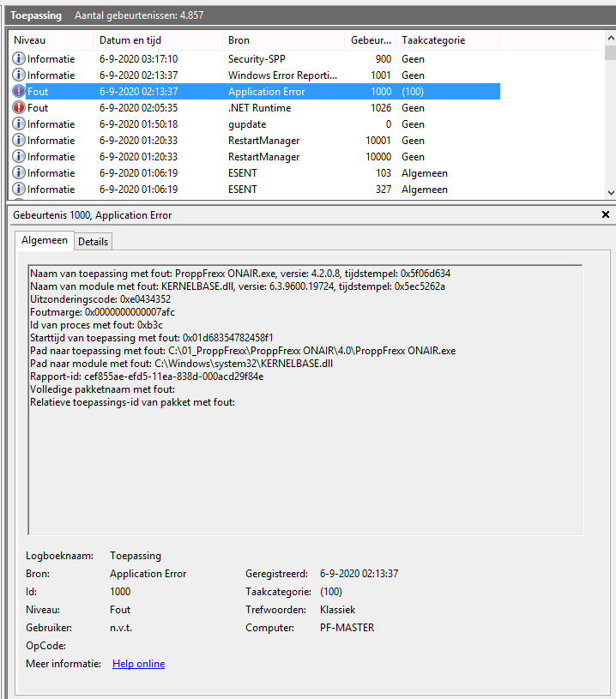616x699 pixels.
Task: Switch to the Details tab
Action: tap(94, 242)
